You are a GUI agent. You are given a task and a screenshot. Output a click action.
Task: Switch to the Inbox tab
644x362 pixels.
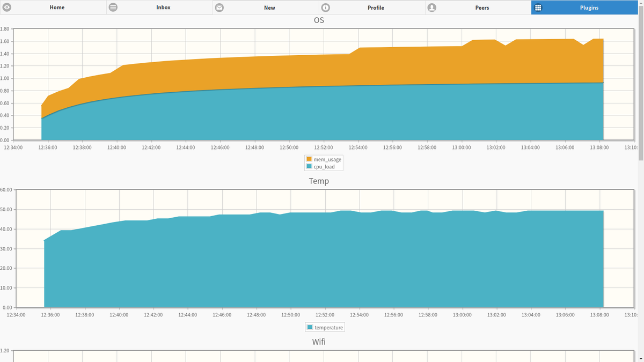tap(159, 8)
